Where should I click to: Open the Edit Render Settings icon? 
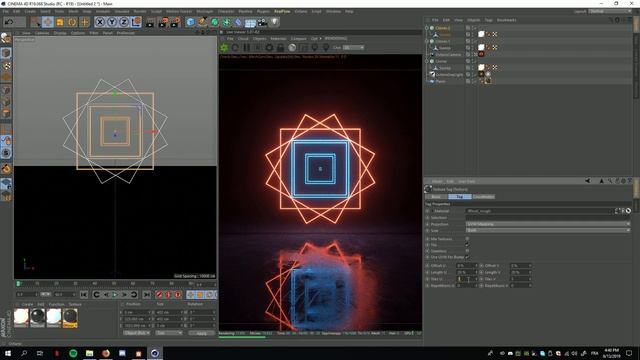[176, 22]
